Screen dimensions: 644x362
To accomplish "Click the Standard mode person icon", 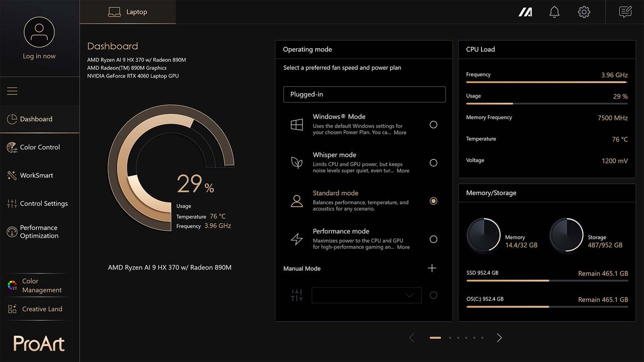I will [297, 201].
